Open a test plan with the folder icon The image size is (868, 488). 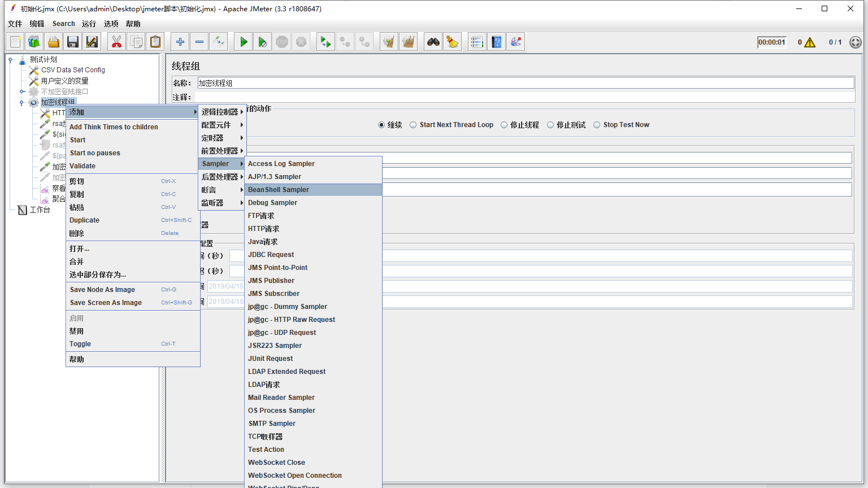tap(54, 41)
